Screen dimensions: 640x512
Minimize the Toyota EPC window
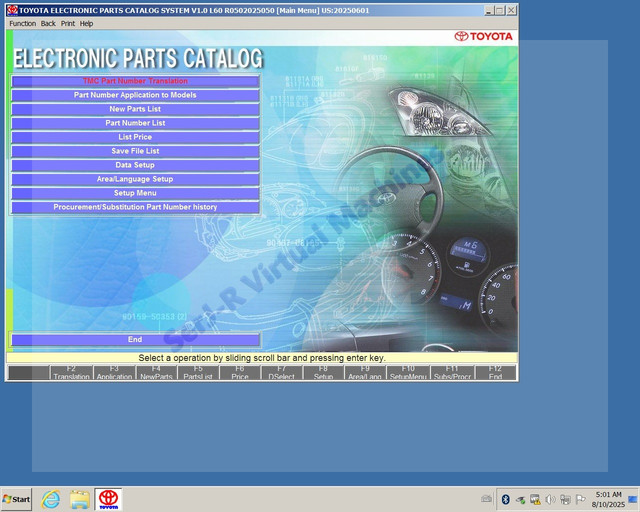coord(489,11)
